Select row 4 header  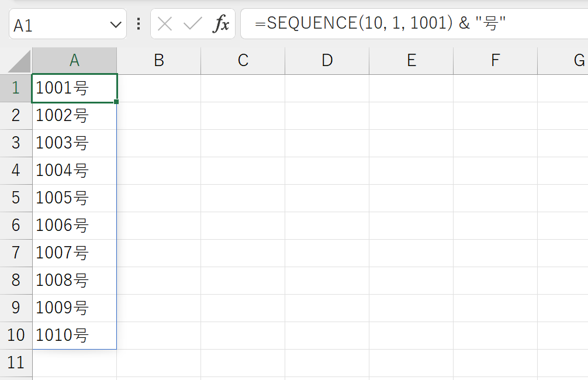click(16, 171)
